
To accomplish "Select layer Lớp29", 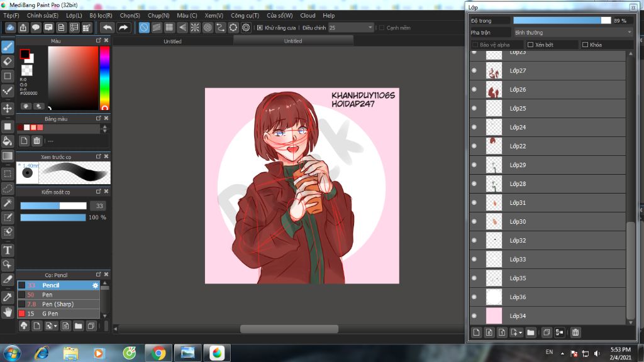I will click(x=548, y=165).
